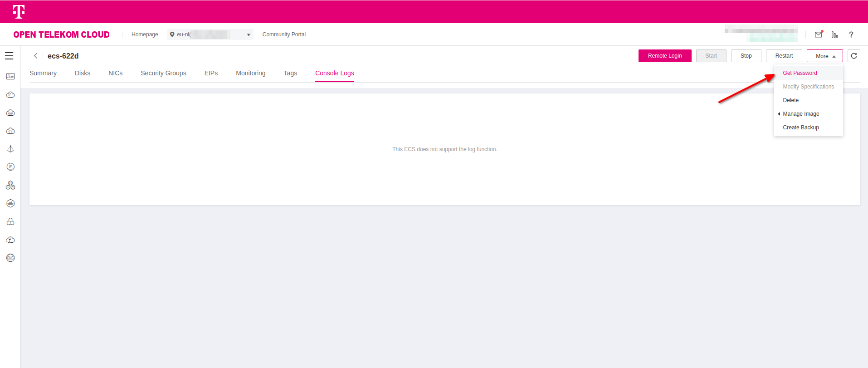
Task: Open the hamburger navigation menu
Action: [x=9, y=56]
